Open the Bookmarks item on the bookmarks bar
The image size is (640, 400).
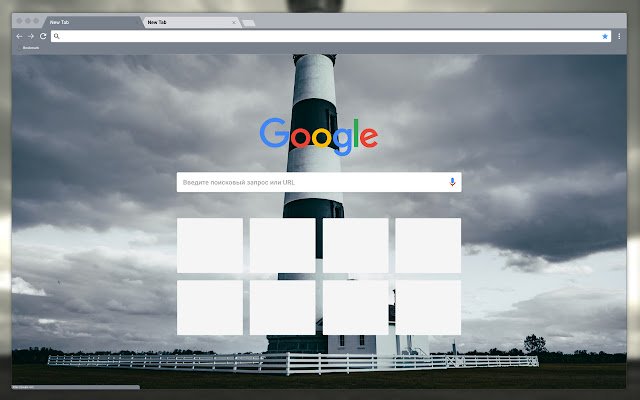coord(31,48)
